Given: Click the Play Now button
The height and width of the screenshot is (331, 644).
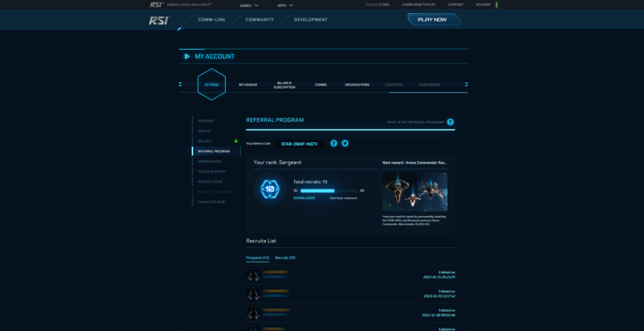Looking at the screenshot, I should pos(434,20).
